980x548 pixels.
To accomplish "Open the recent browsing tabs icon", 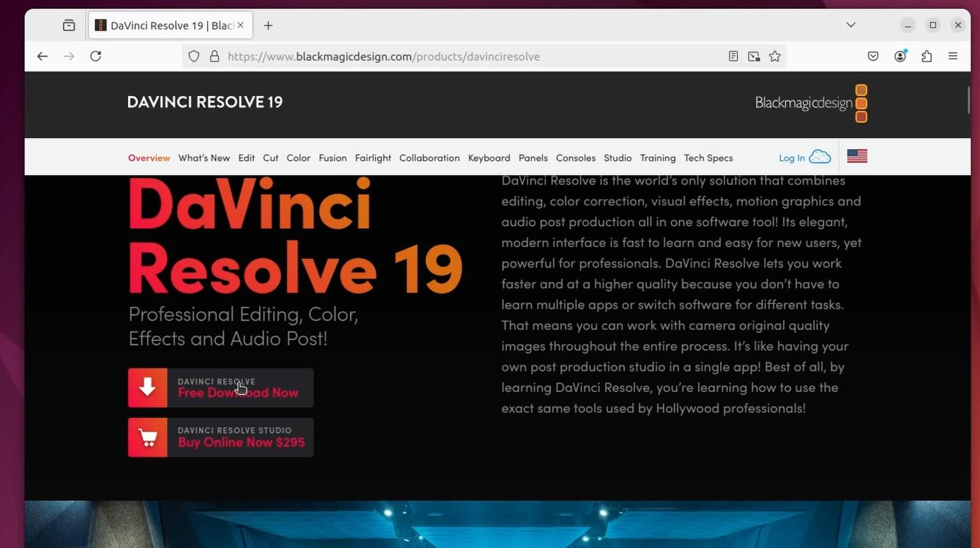I will coord(69,25).
